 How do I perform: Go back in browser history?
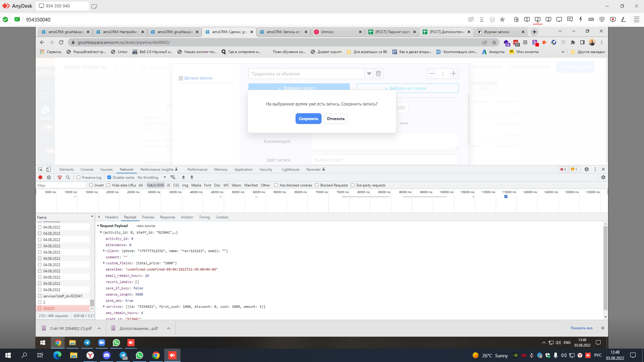coord(42,42)
